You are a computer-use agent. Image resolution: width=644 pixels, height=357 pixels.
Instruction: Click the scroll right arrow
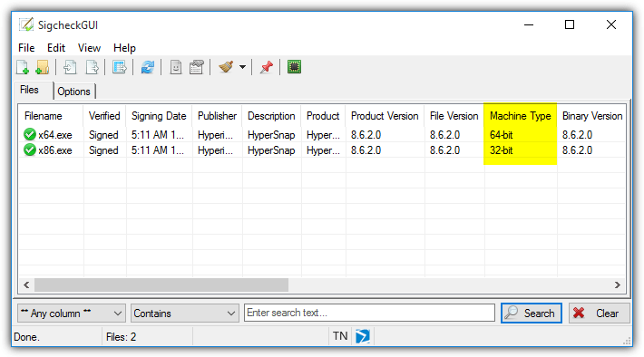pos(618,285)
